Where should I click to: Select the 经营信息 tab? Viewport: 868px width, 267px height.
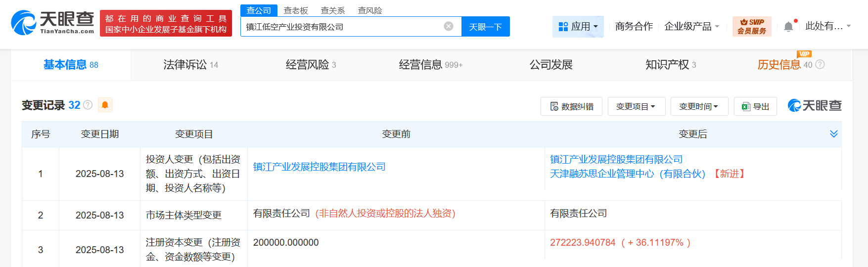pyautogui.click(x=431, y=65)
